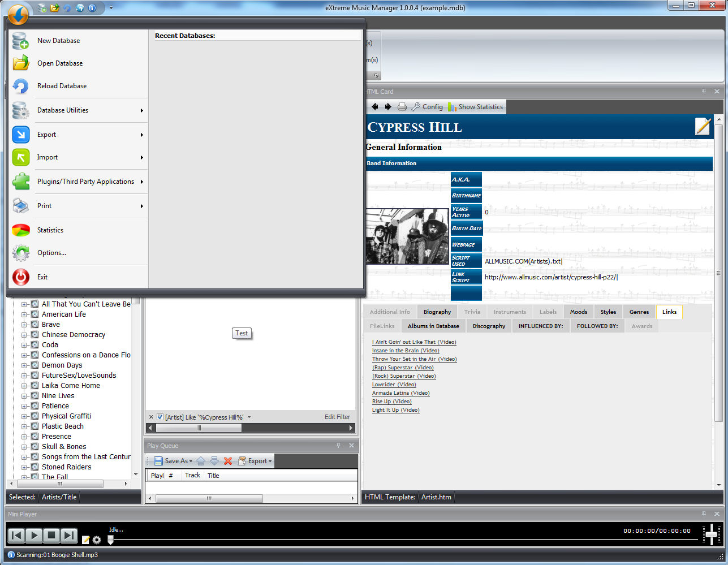Screen dimensions: 728x565
Task: Click the Test button
Action: [x=242, y=333]
